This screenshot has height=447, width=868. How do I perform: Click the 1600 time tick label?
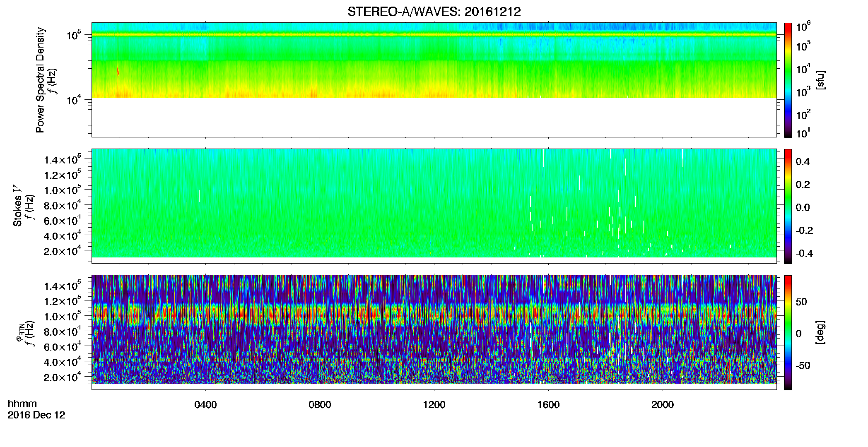pos(548,405)
